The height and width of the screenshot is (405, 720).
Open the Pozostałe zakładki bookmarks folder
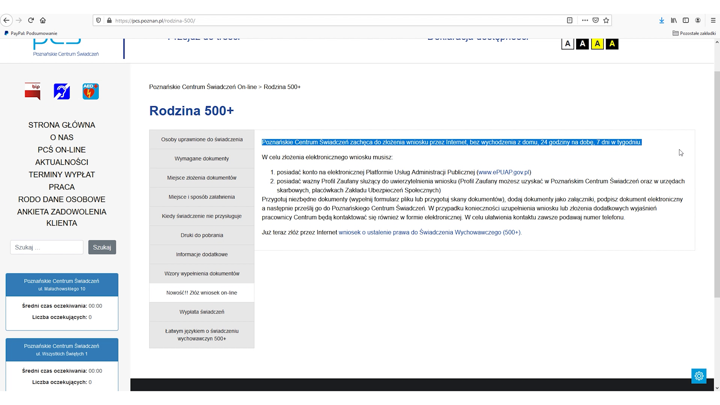pos(694,33)
